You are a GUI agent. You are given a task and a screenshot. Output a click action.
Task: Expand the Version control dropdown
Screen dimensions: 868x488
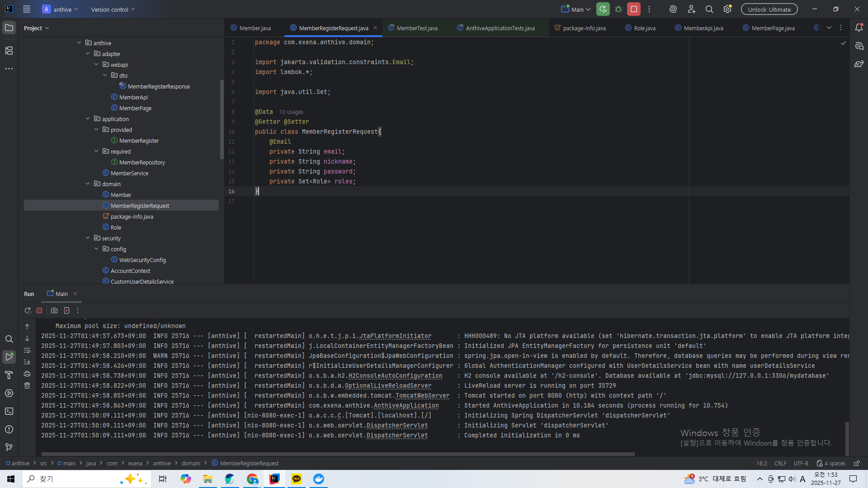pos(113,9)
